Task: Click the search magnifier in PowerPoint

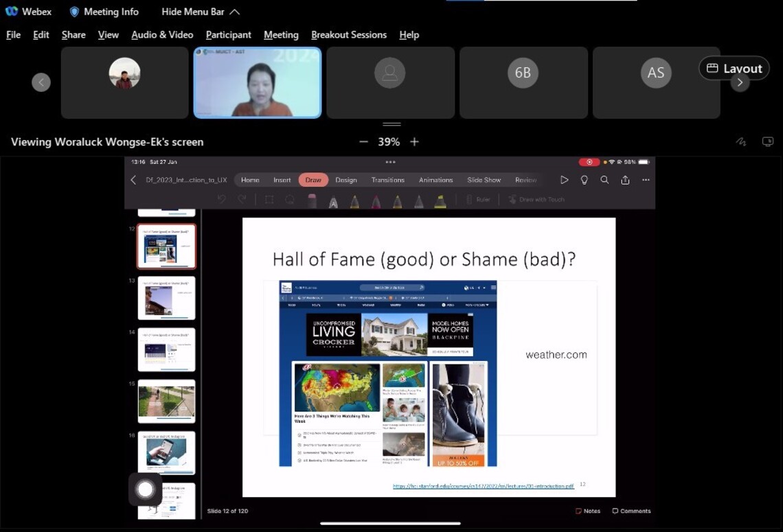Action: (604, 180)
